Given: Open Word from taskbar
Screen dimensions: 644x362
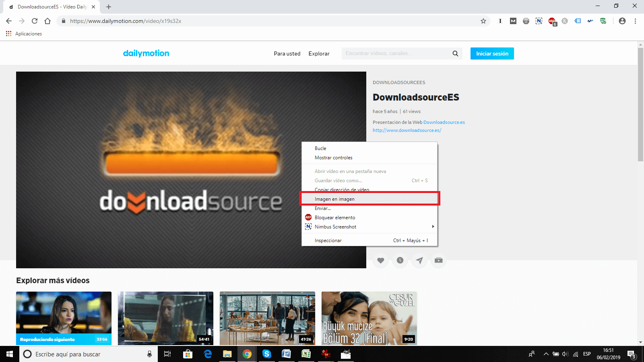Looking at the screenshot, I should (286, 354).
